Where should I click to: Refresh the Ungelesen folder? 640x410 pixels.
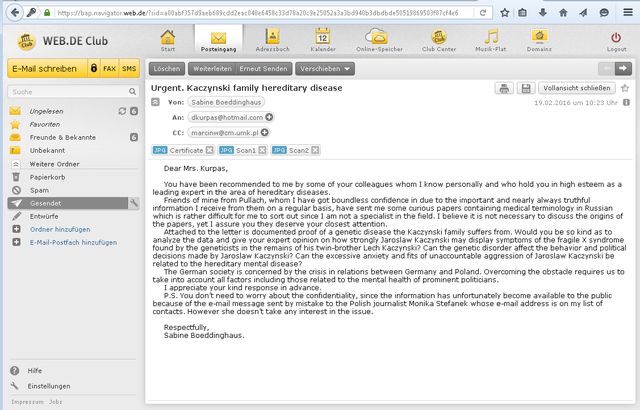pos(120,111)
